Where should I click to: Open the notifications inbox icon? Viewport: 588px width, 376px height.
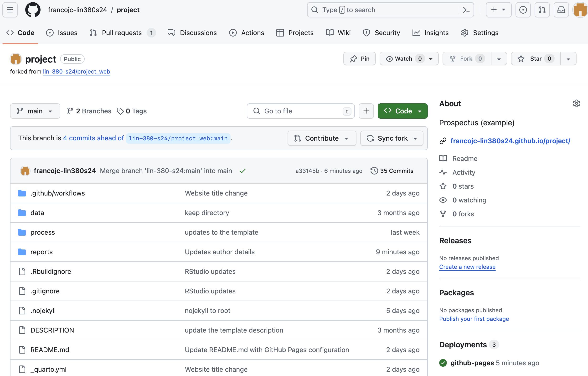click(561, 10)
